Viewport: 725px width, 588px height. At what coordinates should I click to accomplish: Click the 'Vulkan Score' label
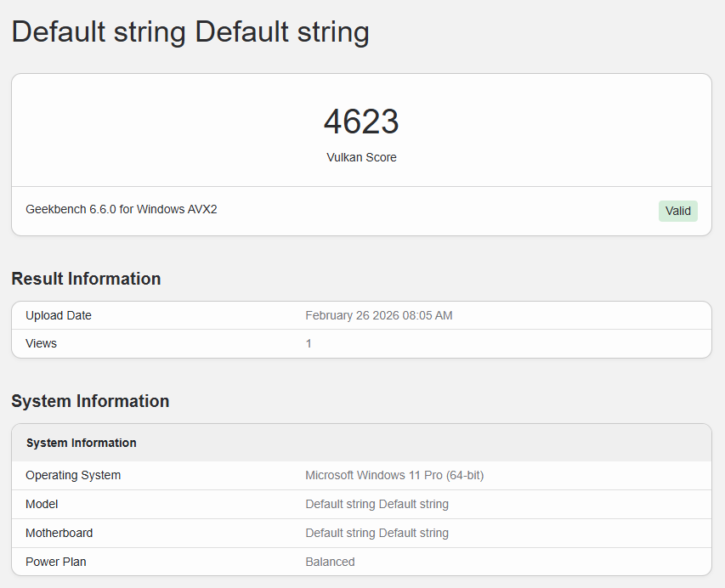click(x=361, y=157)
